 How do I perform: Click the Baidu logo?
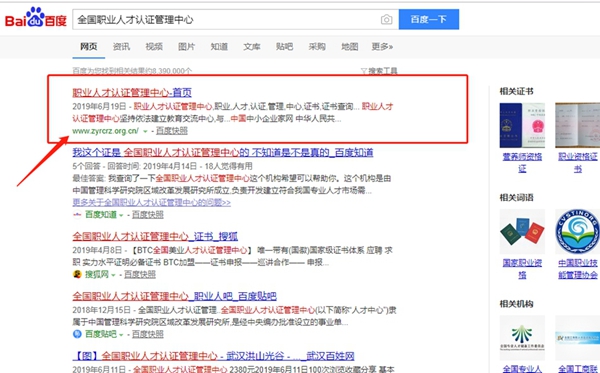tap(36, 18)
